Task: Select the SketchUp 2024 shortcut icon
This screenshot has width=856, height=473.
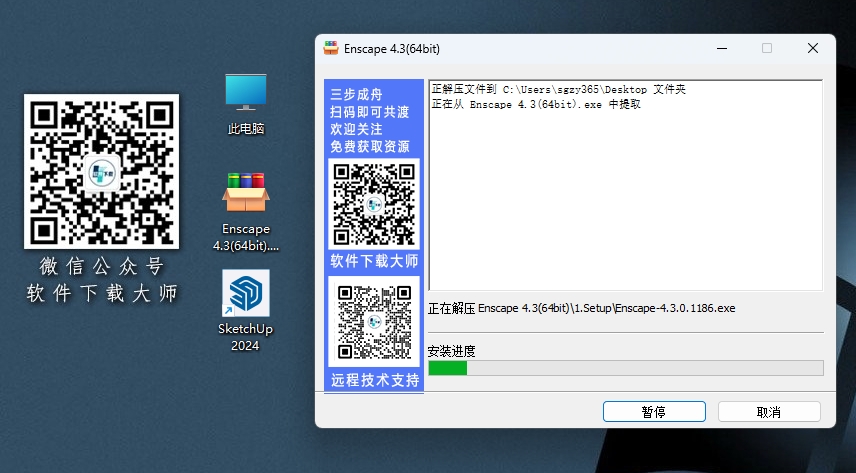Action: (245, 310)
